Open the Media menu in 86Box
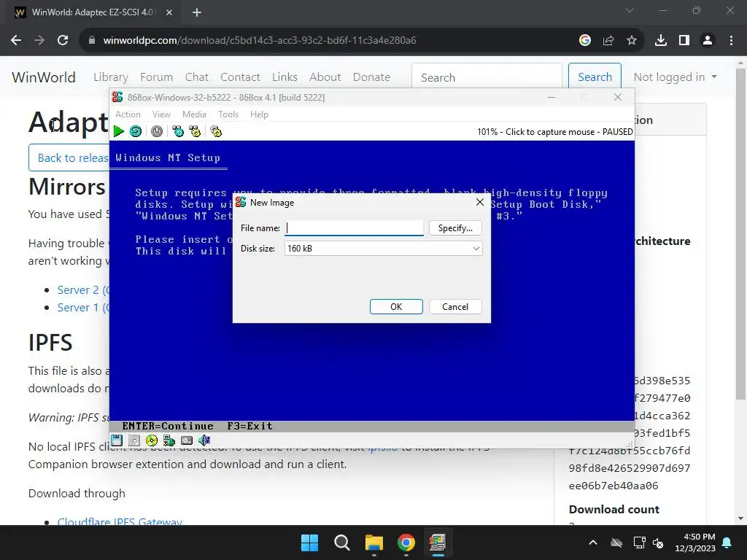The image size is (747, 560). tap(194, 114)
